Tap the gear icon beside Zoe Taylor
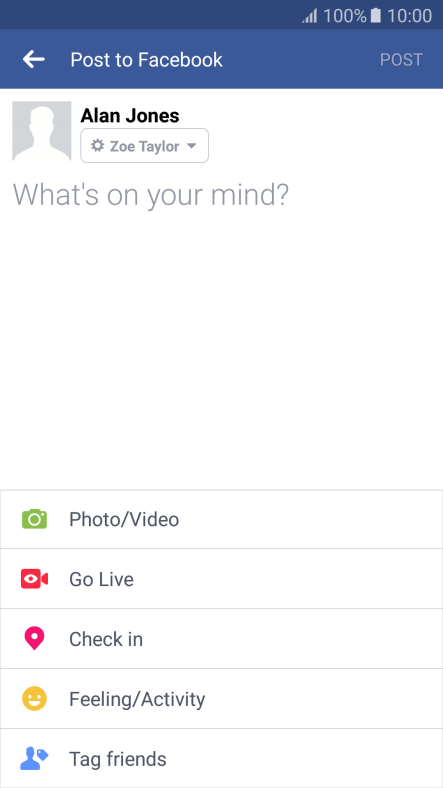 pyautogui.click(x=97, y=146)
